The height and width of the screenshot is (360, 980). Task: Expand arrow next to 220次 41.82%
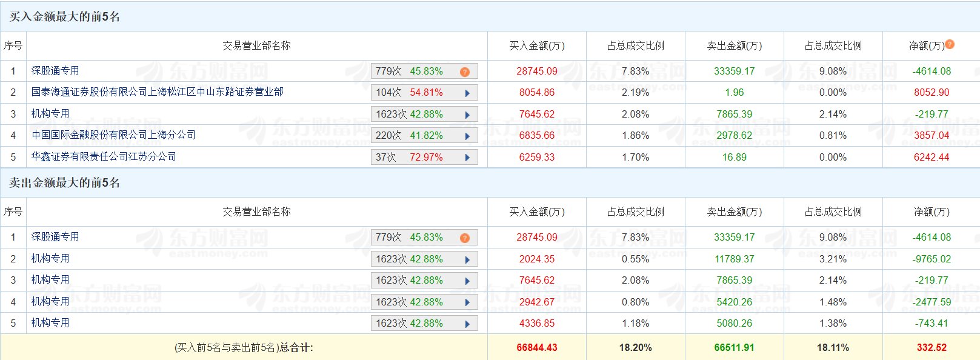tap(467, 136)
